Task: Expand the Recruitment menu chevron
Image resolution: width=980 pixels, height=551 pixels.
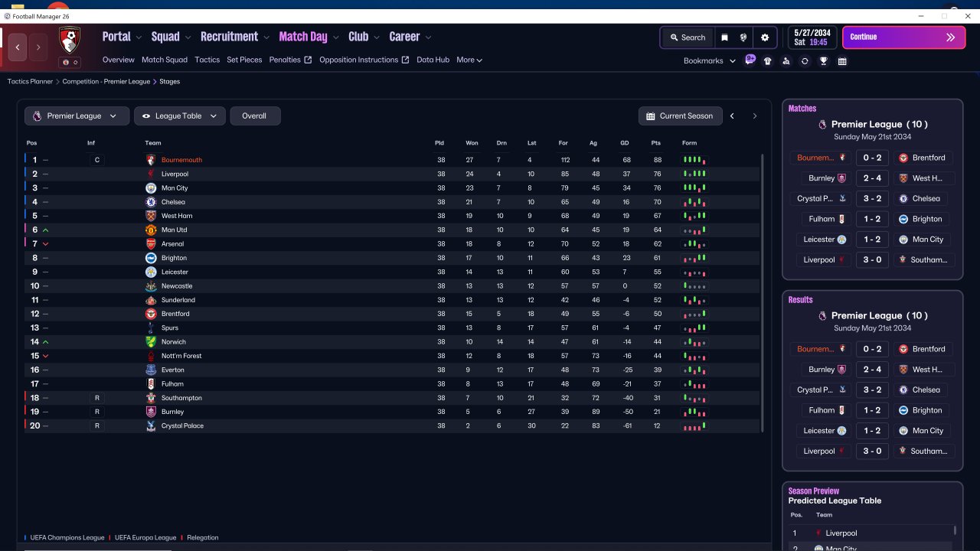Action: pos(266,37)
